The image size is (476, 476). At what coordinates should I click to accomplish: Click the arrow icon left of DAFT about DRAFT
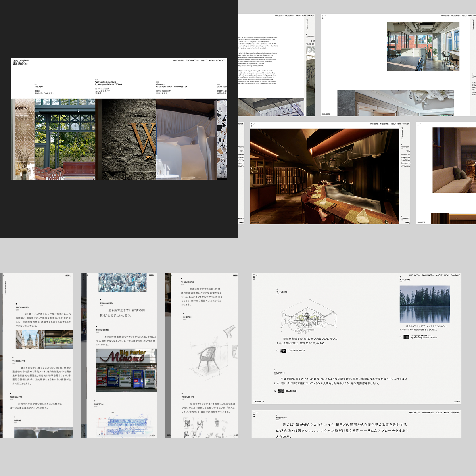[x=277, y=351]
